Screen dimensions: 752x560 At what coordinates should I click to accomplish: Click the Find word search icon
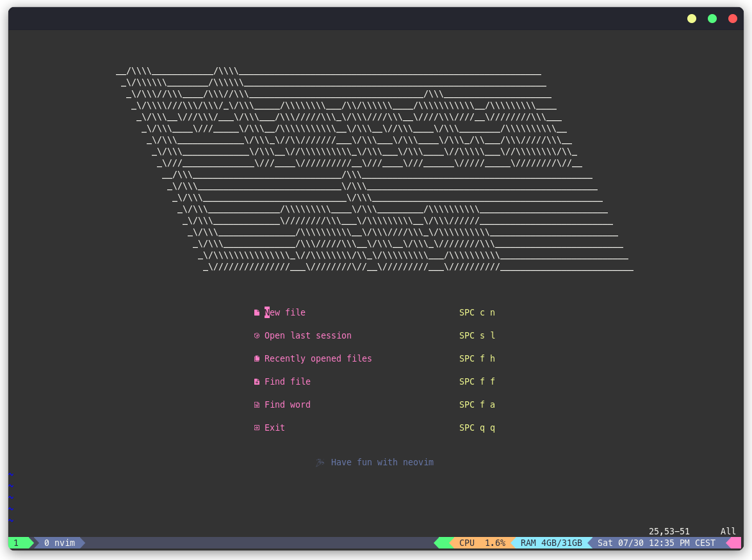256,404
